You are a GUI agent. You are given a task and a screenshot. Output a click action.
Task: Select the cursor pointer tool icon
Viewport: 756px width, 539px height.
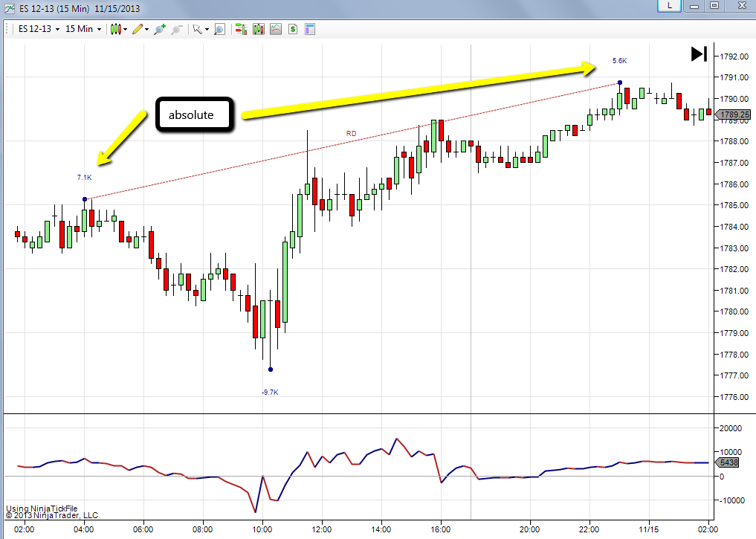point(197,30)
